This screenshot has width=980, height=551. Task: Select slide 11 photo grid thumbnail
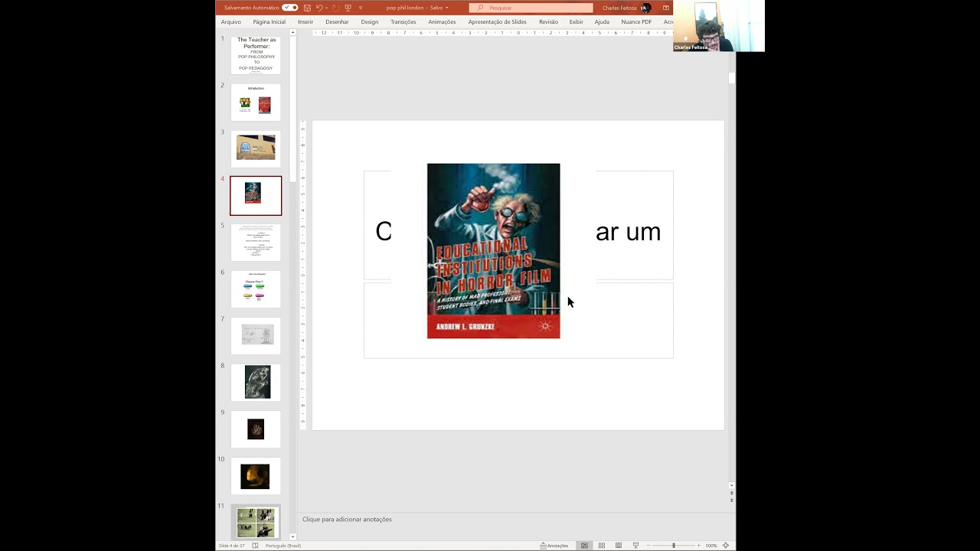coord(256,522)
